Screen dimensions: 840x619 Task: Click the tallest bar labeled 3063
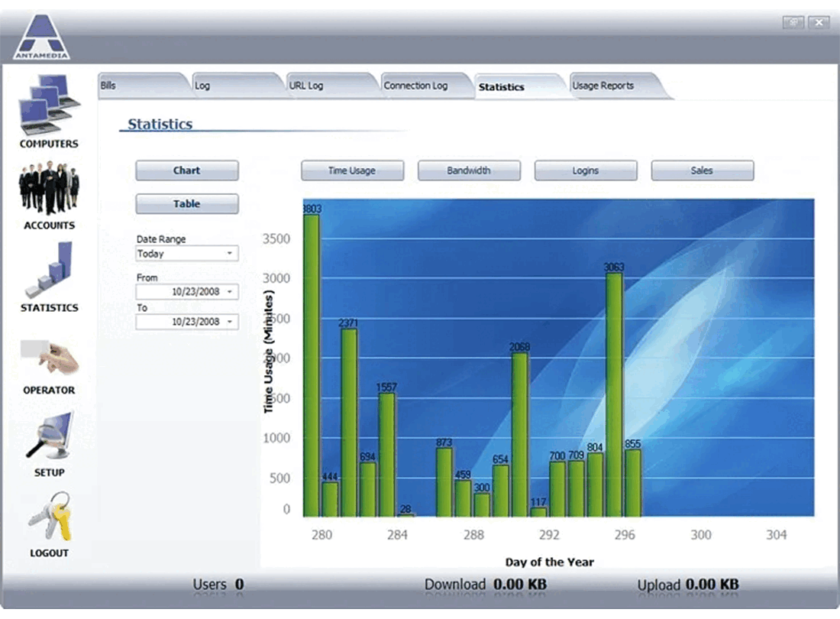614,395
